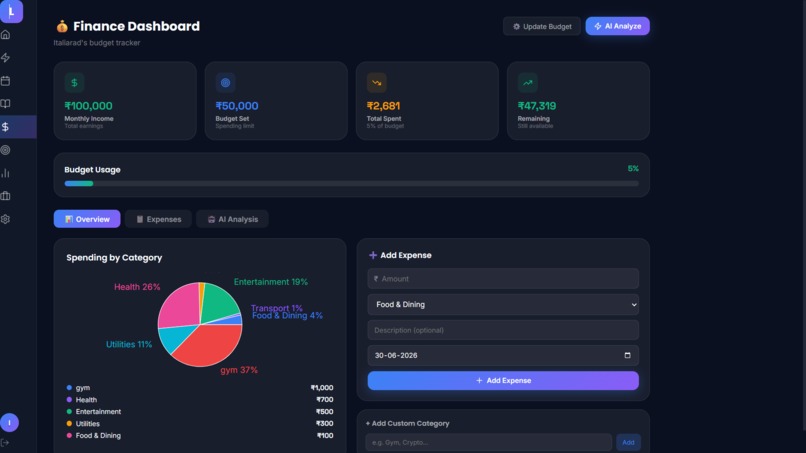Click the '+ Add Custom Category' heading

pyautogui.click(x=408, y=423)
